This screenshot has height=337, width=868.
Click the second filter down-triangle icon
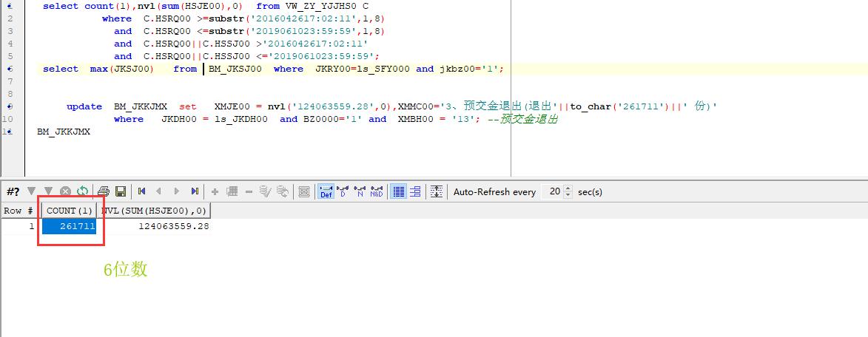point(49,191)
